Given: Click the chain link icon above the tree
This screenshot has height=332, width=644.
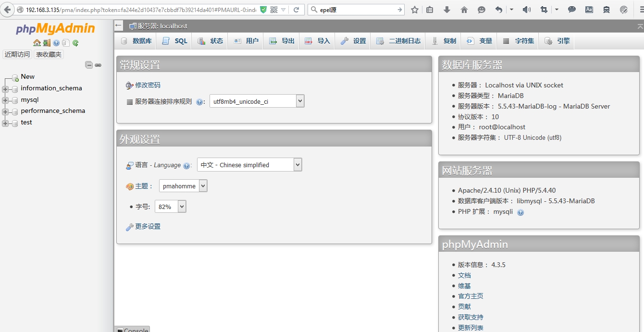Looking at the screenshot, I should [98, 65].
